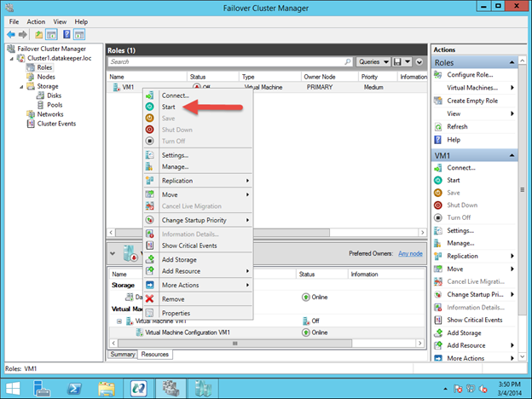532x399 pixels.
Task: Select Cluster Events in the tree
Action: [55, 124]
